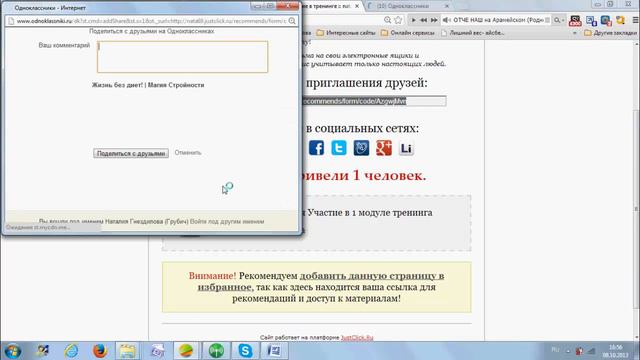Screen dimensions: 640x360
Task: Click 'Войти под другим именем' link
Action: [227, 222]
